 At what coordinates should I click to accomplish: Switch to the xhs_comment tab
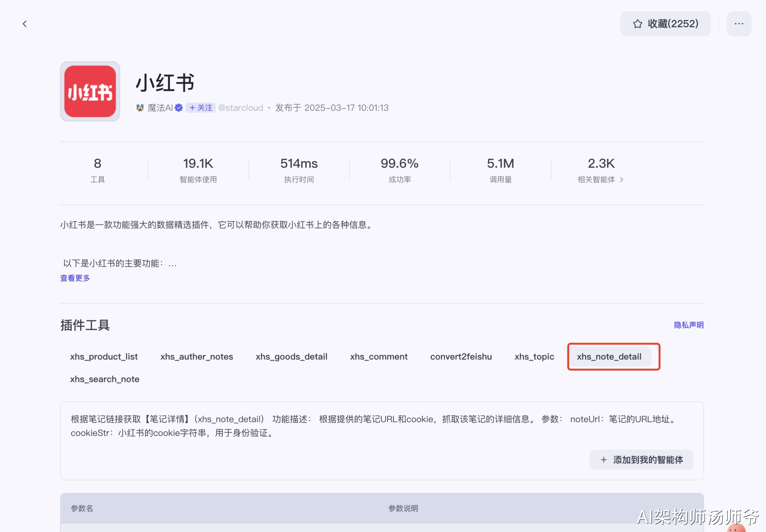point(378,356)
